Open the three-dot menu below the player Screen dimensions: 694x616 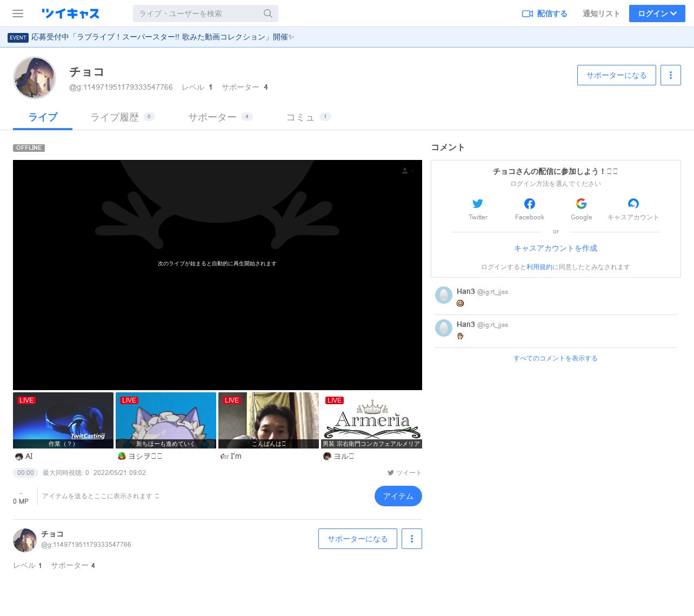pos(411,539)
